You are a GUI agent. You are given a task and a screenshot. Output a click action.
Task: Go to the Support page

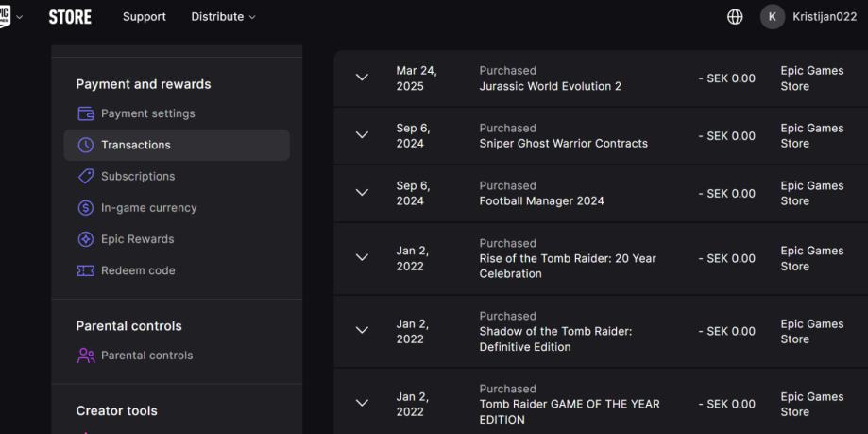[144, 17]
